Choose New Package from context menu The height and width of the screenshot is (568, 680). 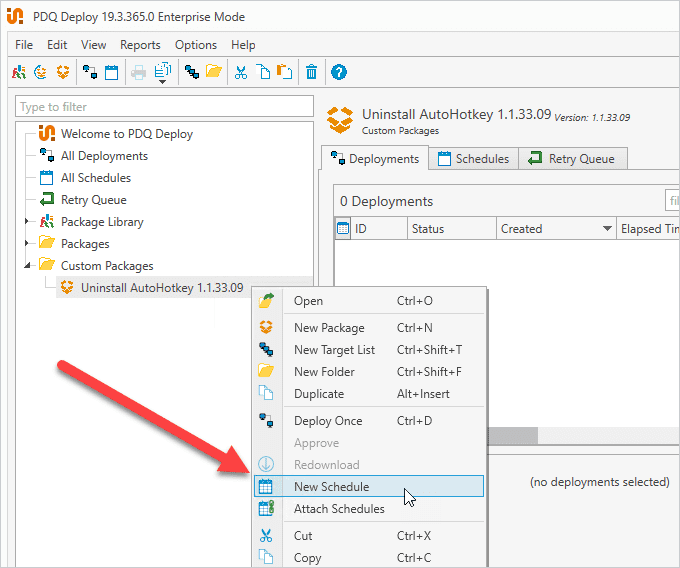point(369,328)
